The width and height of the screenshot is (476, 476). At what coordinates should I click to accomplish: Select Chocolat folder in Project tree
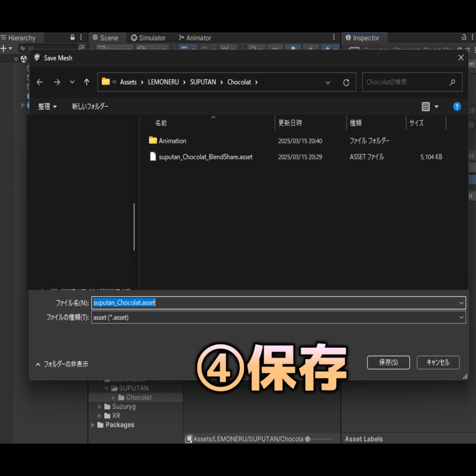click(x=135, y=397)
